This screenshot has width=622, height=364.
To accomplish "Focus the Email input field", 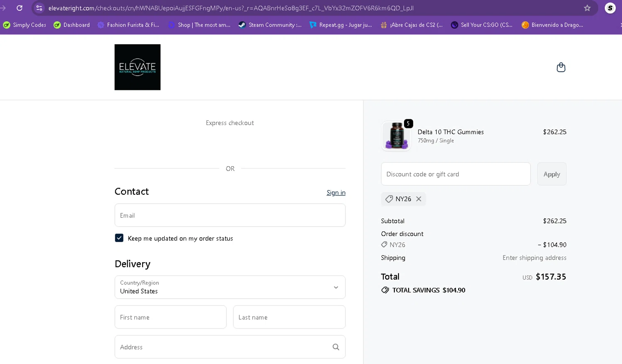I will click(x=230, y=215).
